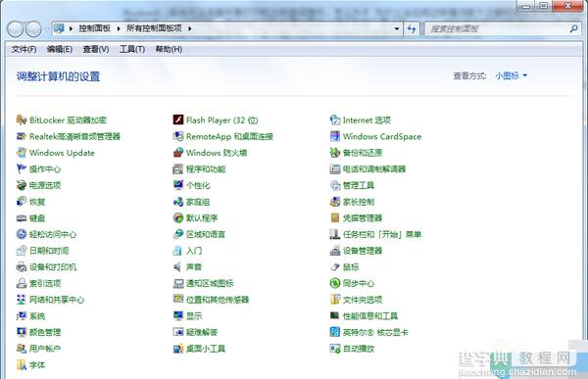This screenshot has width=588, height=379.
Task: Click the 鼠标 mouse icon
Action: (335, 267)
